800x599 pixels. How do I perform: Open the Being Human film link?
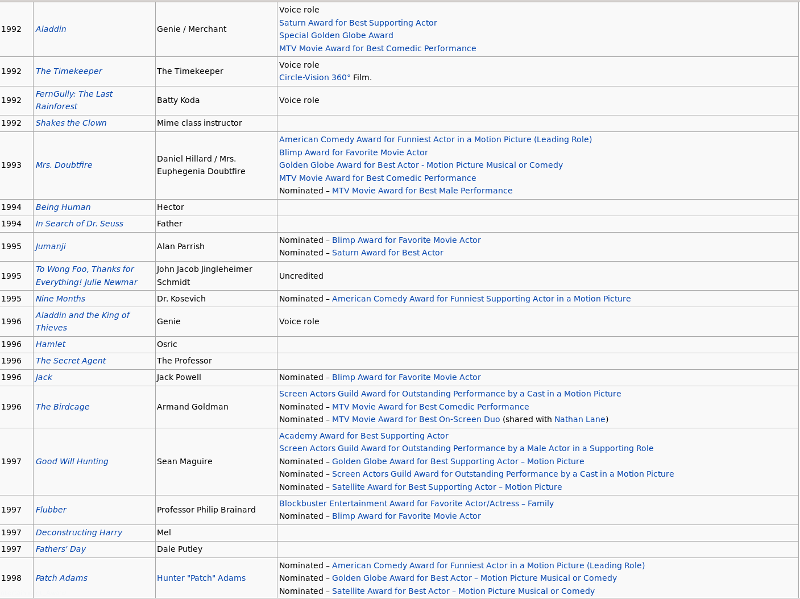[x=63, y=207]
